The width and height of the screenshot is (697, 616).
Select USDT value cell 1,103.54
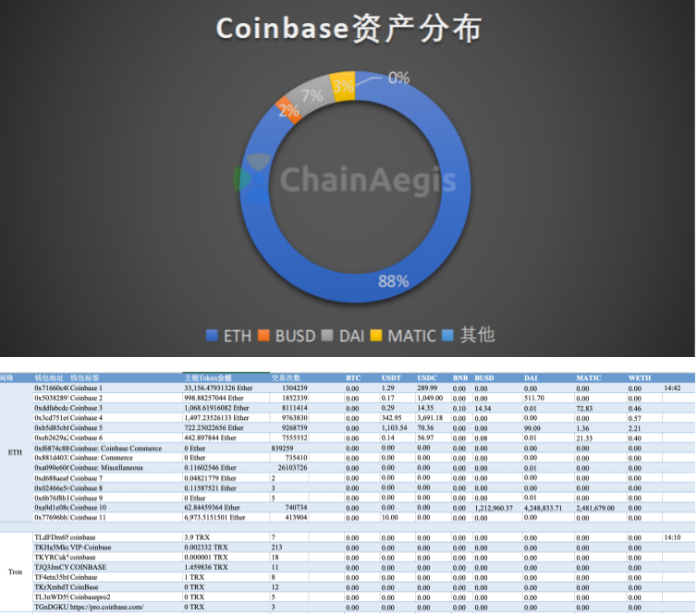(x=397, y=428)
